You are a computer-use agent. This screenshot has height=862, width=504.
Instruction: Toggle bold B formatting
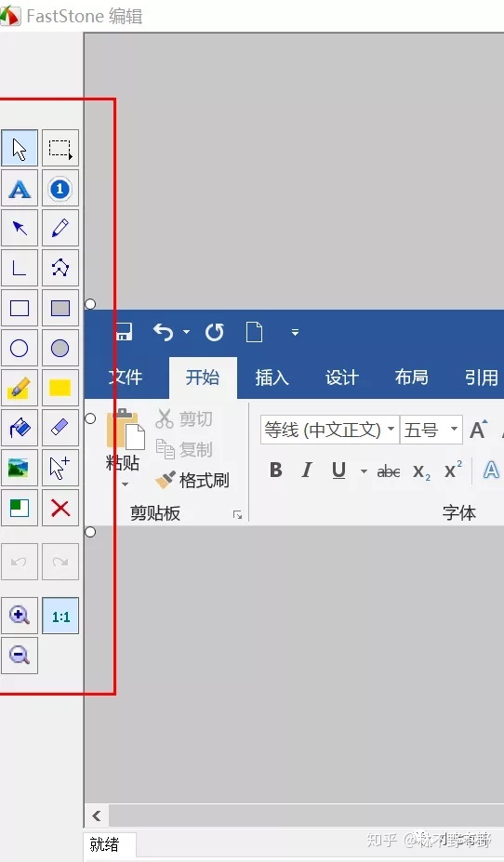[x=276, y=470]
